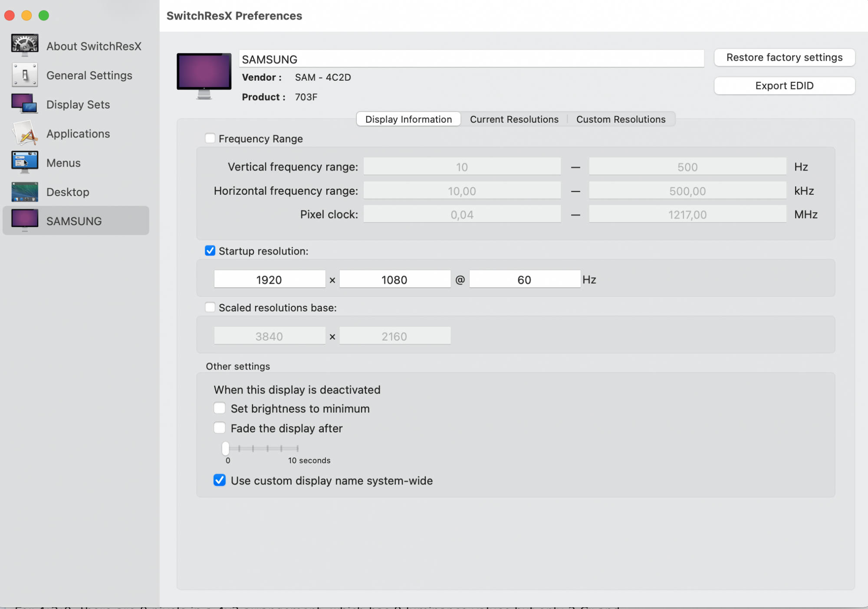Select the Display Sets monitors icon

point(25,104)
